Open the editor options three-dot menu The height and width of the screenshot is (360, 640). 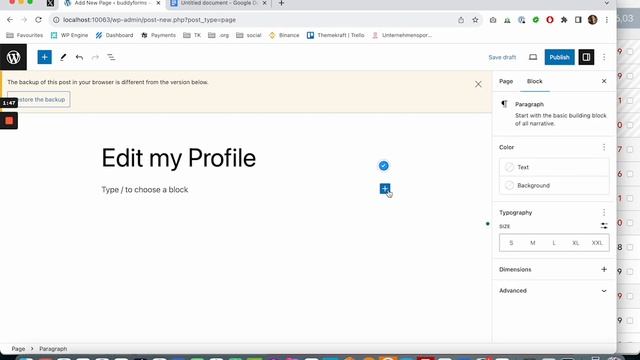click(604, 57)
